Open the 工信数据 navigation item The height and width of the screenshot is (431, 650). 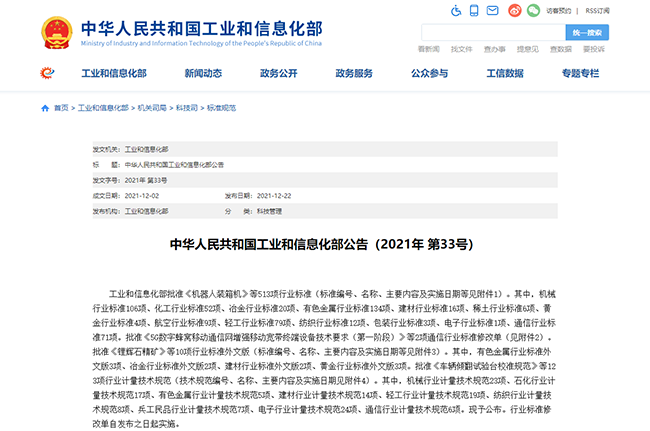[504, 73]
